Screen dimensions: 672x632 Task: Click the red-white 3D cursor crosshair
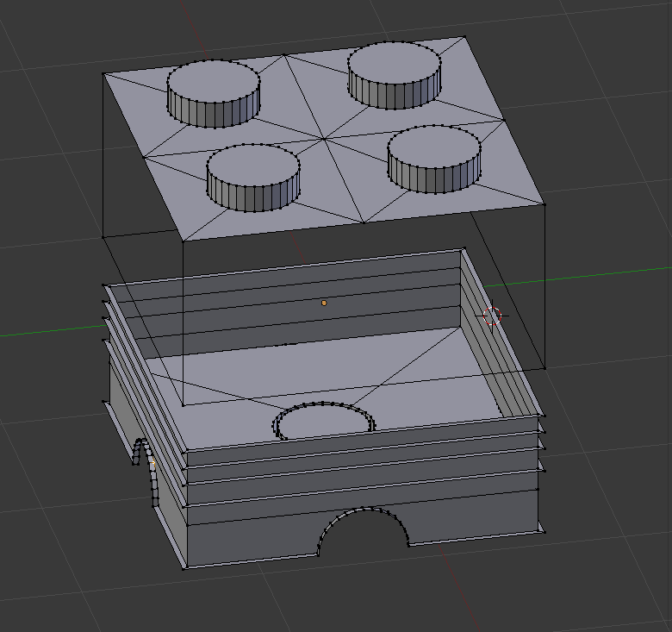coord(492,316)
